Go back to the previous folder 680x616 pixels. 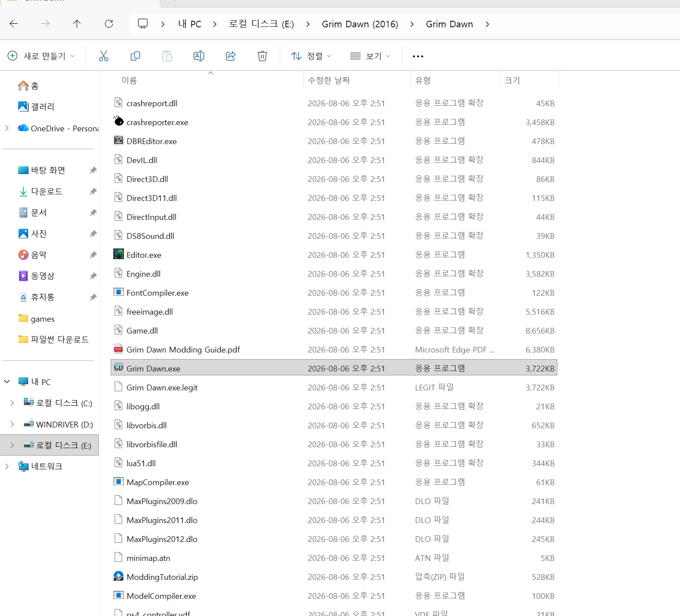click(14, 24)
